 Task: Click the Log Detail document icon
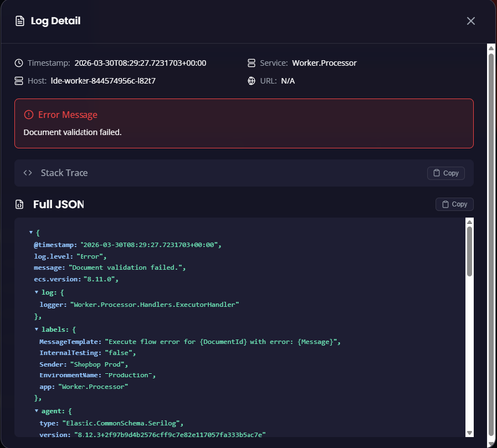click(20, 21)
